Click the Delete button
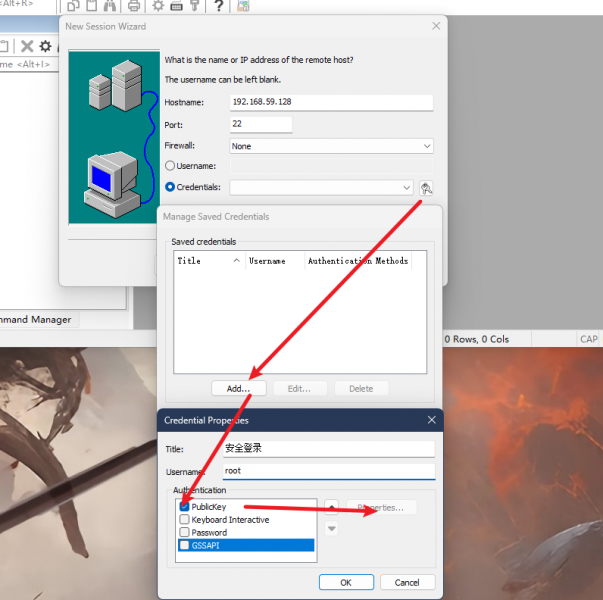Screen dimensions: 603x600 (361, 388)
